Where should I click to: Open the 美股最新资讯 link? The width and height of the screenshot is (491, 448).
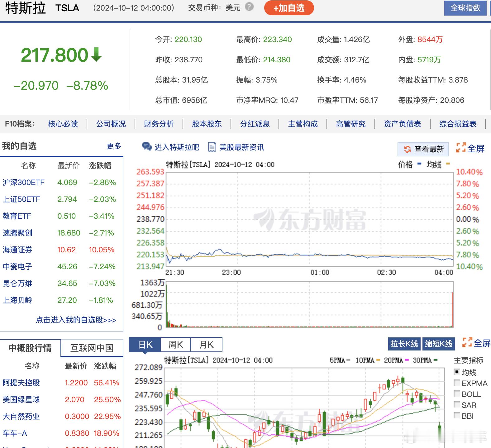(242, 147)
